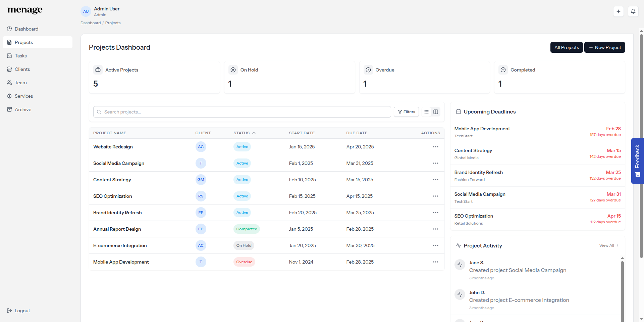This screenshot has width=644, height=322.
Task: Click the Project Activity panel scrollbar
Action: coord(622,289)
